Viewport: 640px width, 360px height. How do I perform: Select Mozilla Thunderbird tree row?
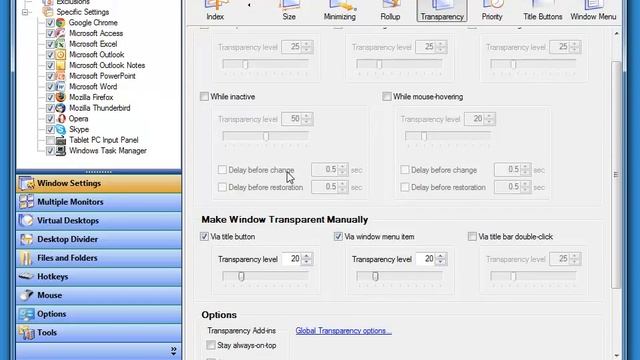[100, 108]
